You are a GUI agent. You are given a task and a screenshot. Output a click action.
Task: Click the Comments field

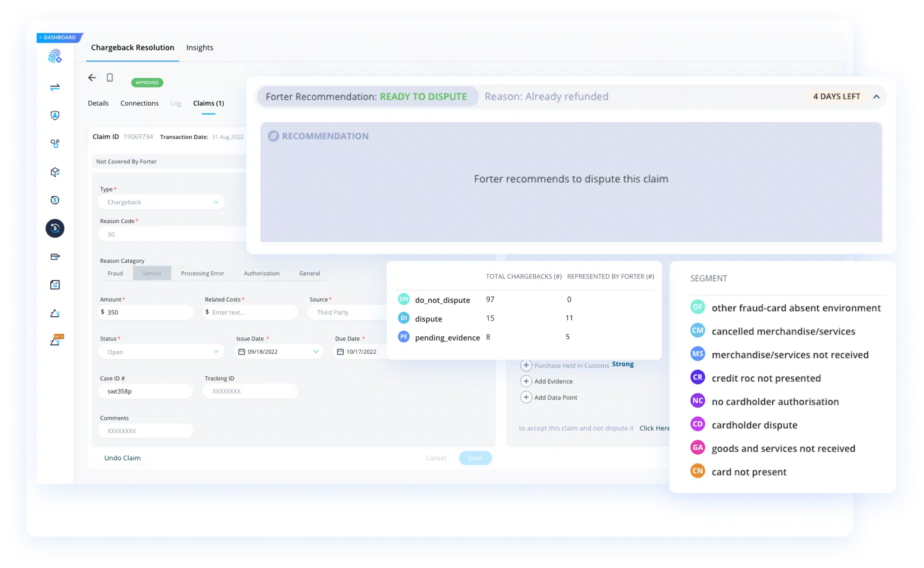point(146,431)
